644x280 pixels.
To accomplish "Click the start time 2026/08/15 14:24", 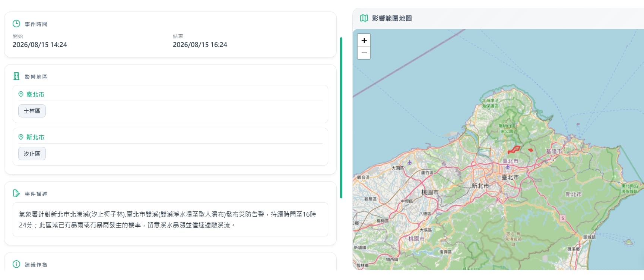I will coord(40,45).
